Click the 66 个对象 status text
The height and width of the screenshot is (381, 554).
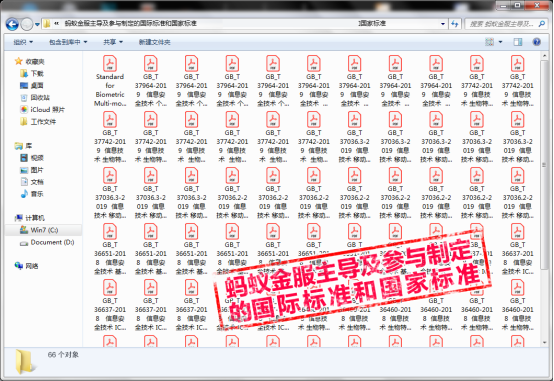click(x=63, y=355)
